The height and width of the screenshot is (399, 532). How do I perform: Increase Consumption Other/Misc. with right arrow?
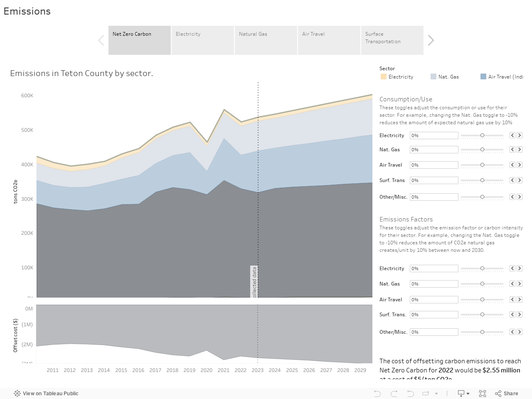coord(520,197)
